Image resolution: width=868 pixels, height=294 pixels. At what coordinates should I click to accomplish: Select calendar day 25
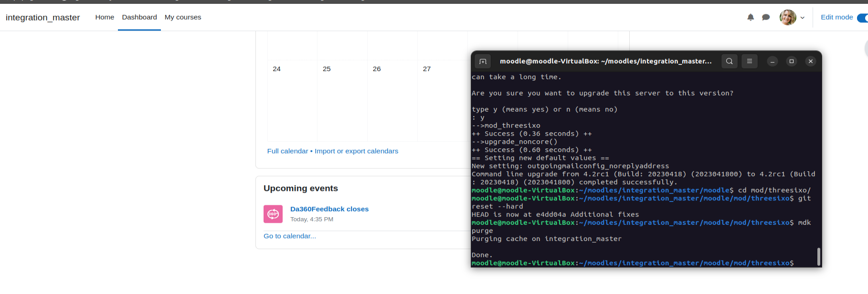pyautogui.click(x=327, y=69)
